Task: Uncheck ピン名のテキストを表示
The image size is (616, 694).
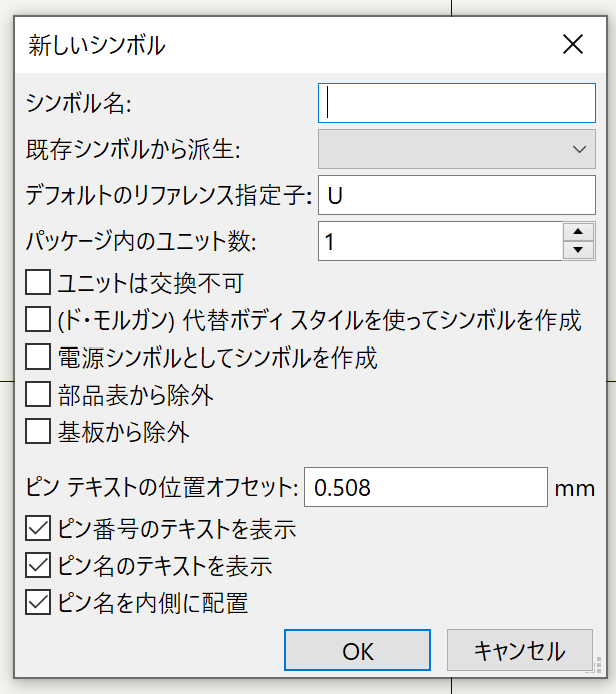Action: (x=38, y=565)
